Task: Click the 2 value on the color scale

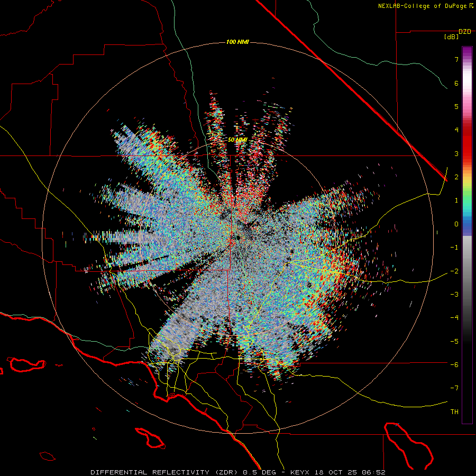Action: (456, 177)
